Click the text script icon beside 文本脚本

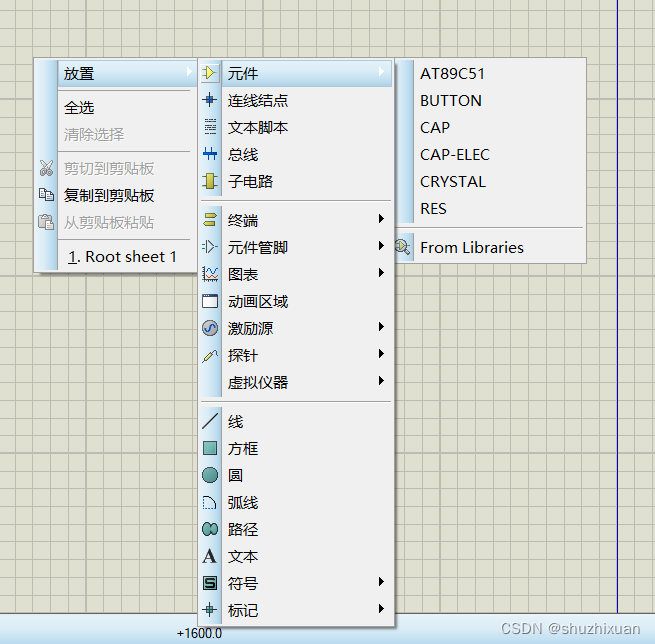pos(210,127)
